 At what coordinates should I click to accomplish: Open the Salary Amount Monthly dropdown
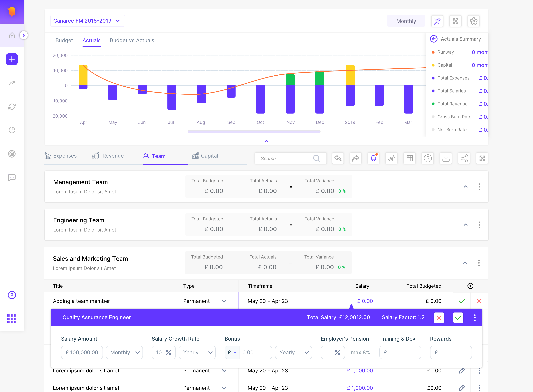(x=124, y=352)
